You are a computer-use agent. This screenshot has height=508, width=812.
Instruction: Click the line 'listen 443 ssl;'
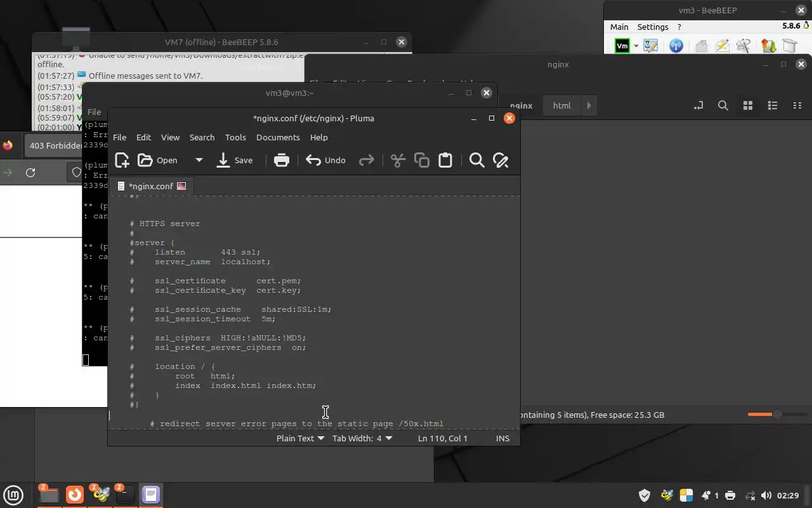pos(195,252)
